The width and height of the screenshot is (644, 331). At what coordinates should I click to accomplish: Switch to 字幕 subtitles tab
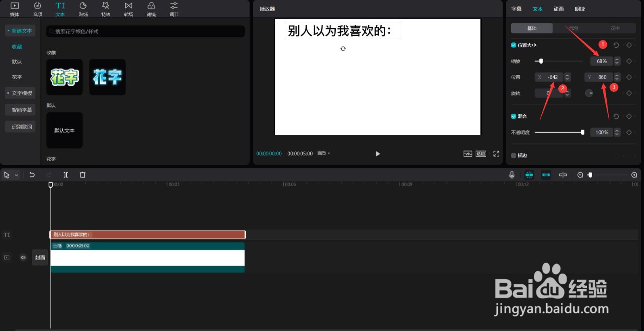point(516,9)
